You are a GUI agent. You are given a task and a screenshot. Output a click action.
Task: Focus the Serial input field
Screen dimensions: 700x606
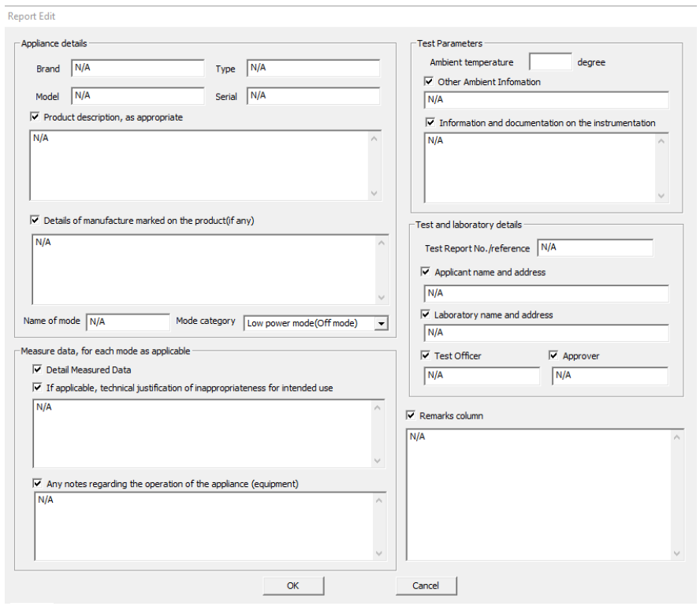click(313, 96)
